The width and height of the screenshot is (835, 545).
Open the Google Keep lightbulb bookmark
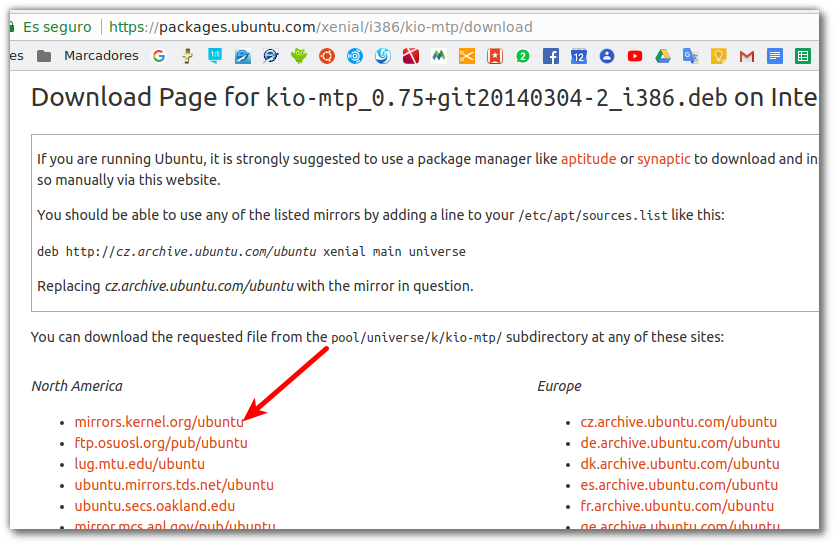719,56
